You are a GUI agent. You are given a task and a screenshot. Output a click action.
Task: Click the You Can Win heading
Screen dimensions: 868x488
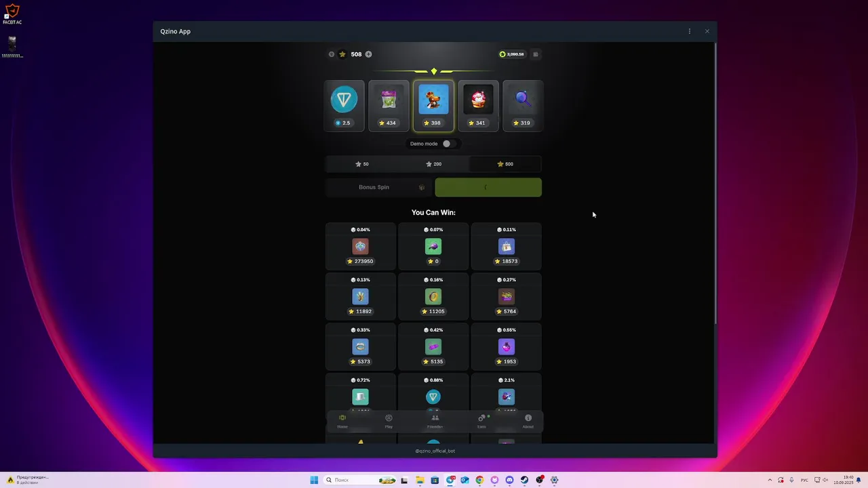(x=433, y=212)
